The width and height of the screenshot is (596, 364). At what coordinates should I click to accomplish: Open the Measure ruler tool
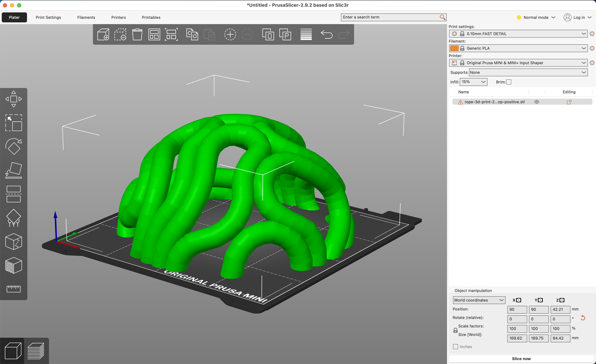[13, 289]
